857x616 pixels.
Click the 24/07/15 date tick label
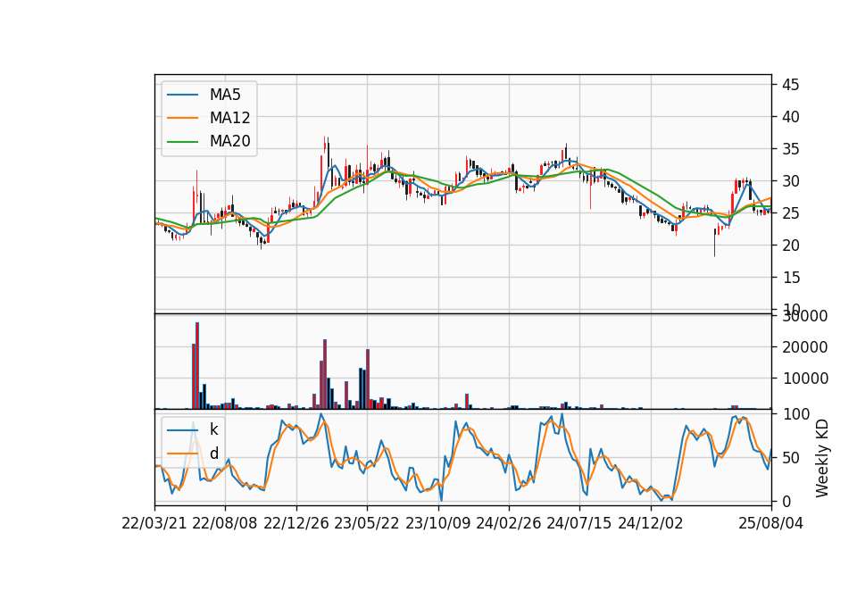(x=579, y=523)
